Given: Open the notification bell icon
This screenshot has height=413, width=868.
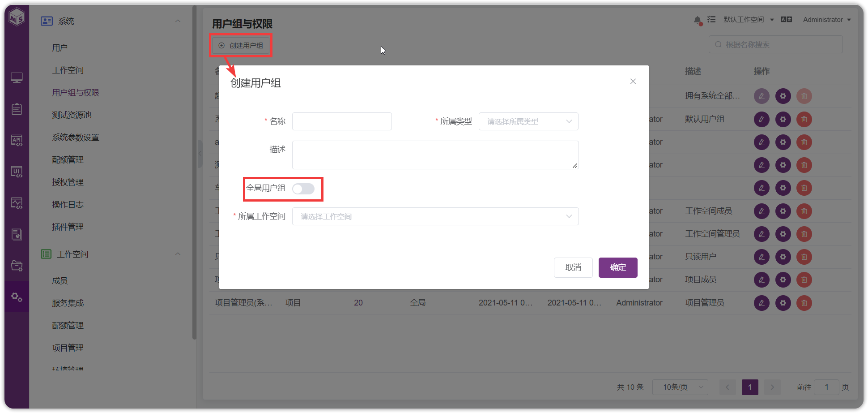Looking at the screenshot, I should coord(698,20).
